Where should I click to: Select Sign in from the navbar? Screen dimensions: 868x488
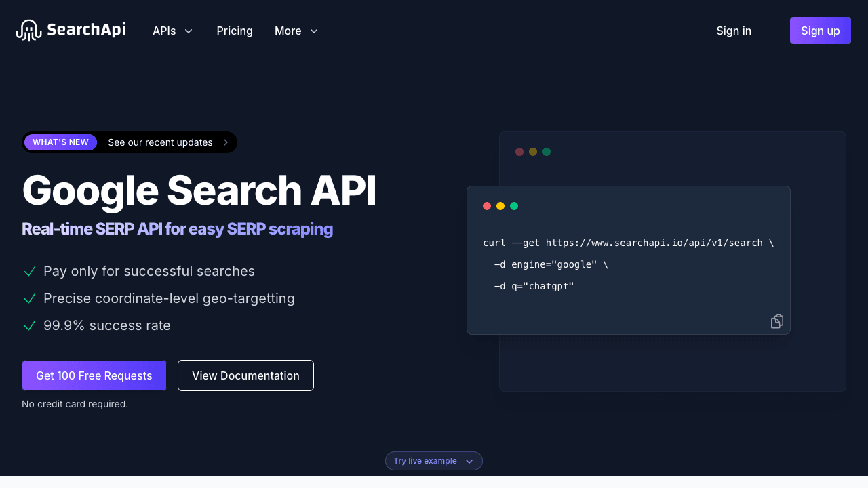(734, 30)
